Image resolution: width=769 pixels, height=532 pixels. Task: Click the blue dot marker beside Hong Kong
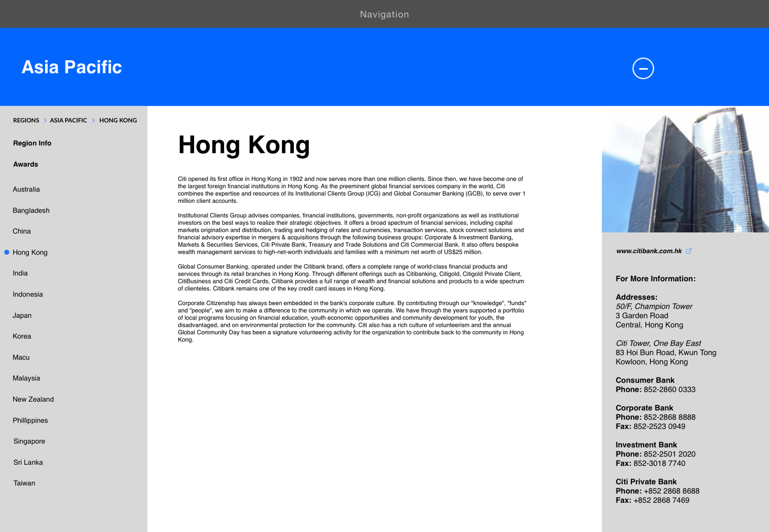[7, 252]
